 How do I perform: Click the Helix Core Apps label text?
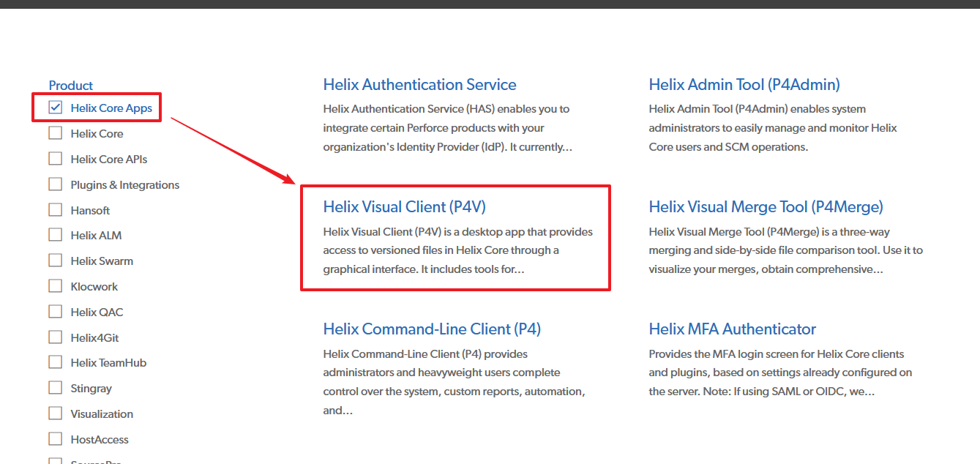click(x=111, y=108)
